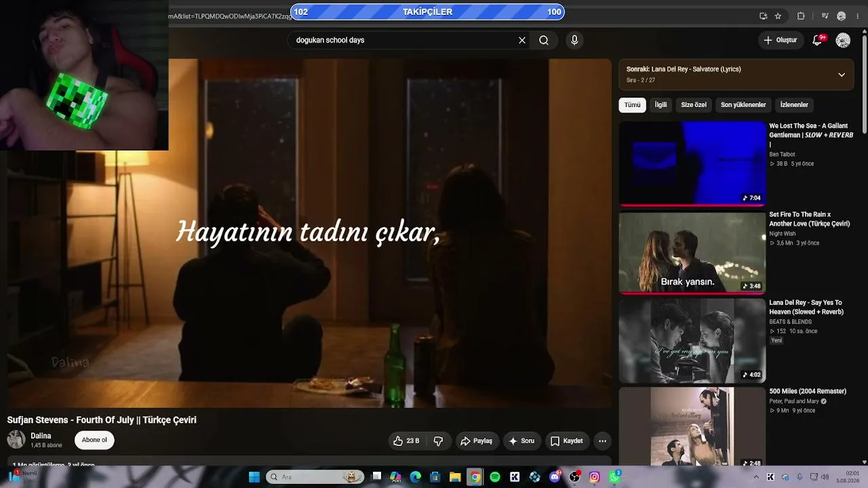The width and height of the screenshot is (868, 488).
Task: Bookmark this page with the star icon
Action: pyautogui.click(x=778, y=16)
